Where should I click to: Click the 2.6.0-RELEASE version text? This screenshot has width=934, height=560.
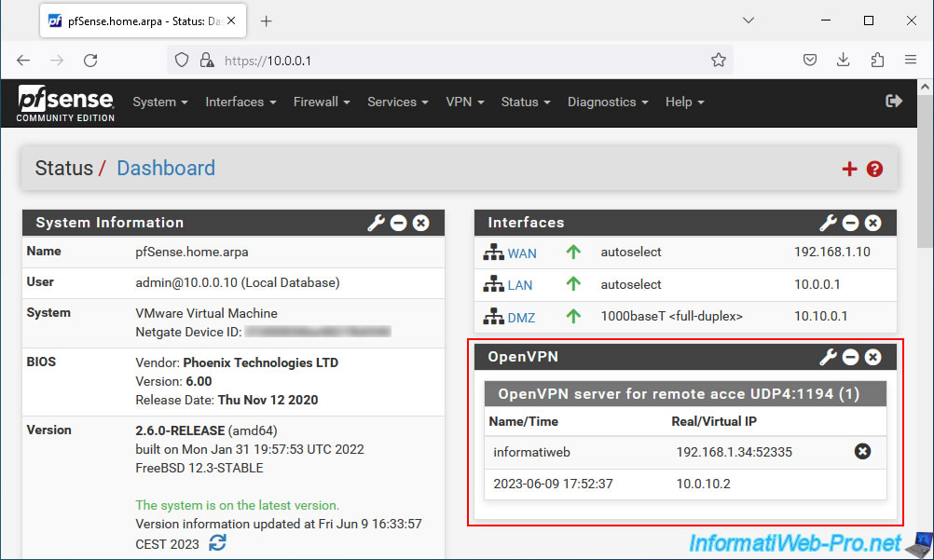pyautogui.click(x=180, y=430)
